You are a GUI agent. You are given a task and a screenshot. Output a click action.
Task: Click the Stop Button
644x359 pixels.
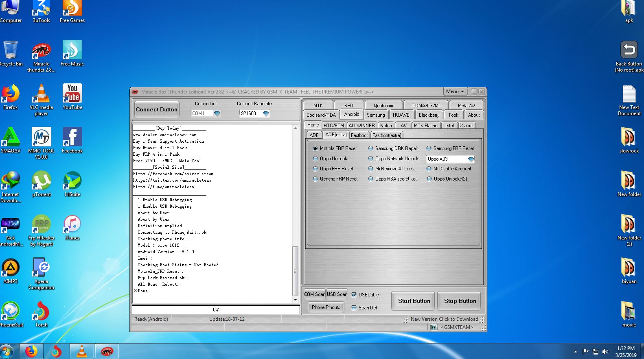coord(460,301)
